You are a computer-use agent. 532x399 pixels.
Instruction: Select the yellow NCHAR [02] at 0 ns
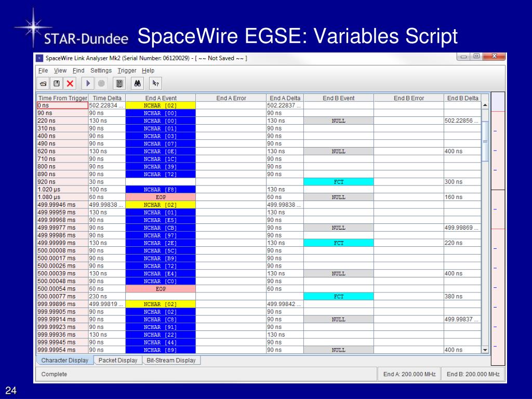[x=161, y=105]
